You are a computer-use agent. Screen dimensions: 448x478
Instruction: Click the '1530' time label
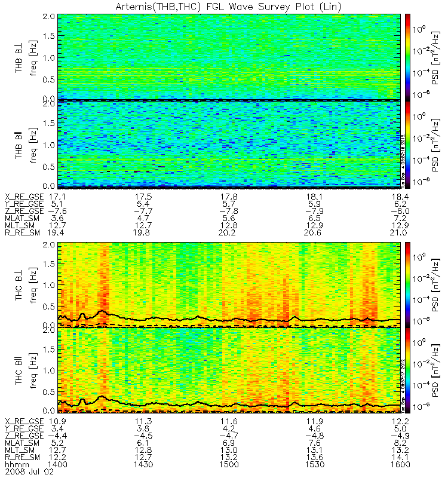(315, 465)
